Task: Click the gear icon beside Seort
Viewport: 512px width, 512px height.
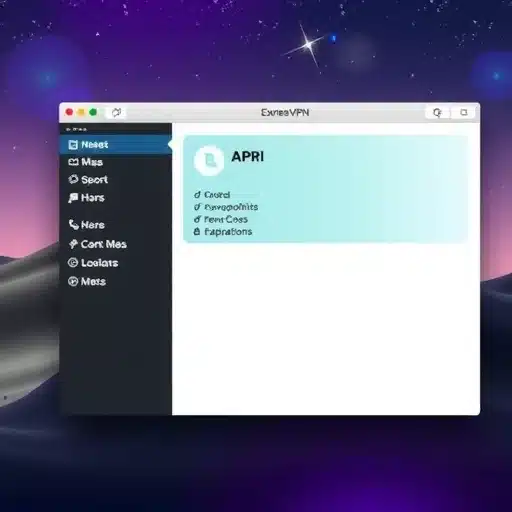Action: point(73,179)
